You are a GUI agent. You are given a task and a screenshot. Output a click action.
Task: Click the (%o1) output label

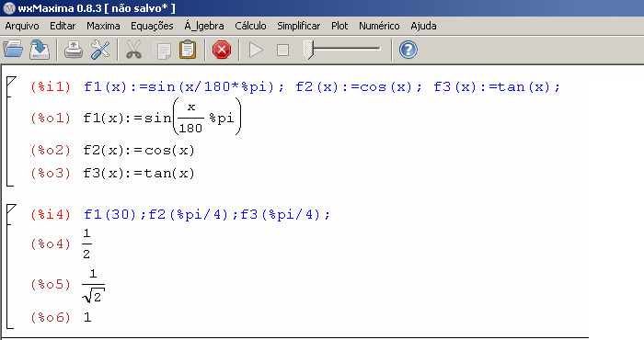click(51, 119)
